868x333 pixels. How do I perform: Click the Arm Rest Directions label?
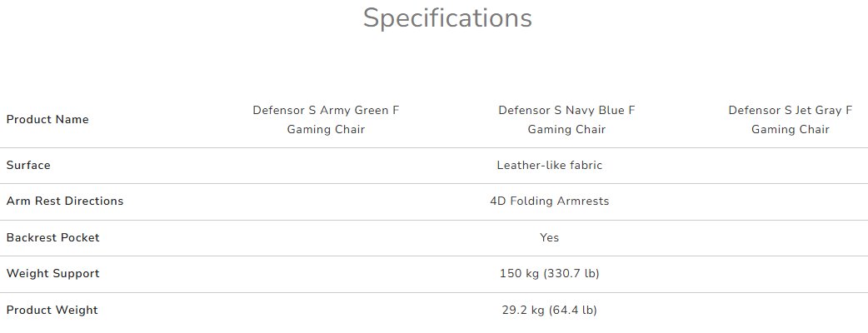65,201
